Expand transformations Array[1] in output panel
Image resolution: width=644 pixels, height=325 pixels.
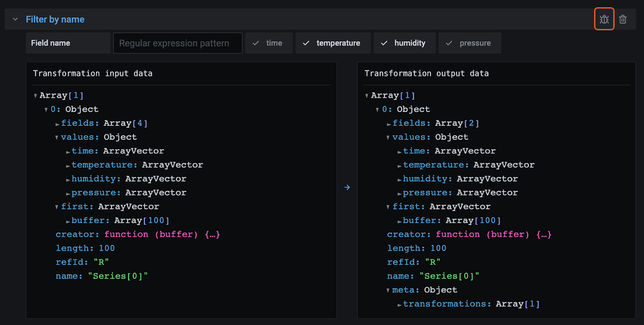400,304
